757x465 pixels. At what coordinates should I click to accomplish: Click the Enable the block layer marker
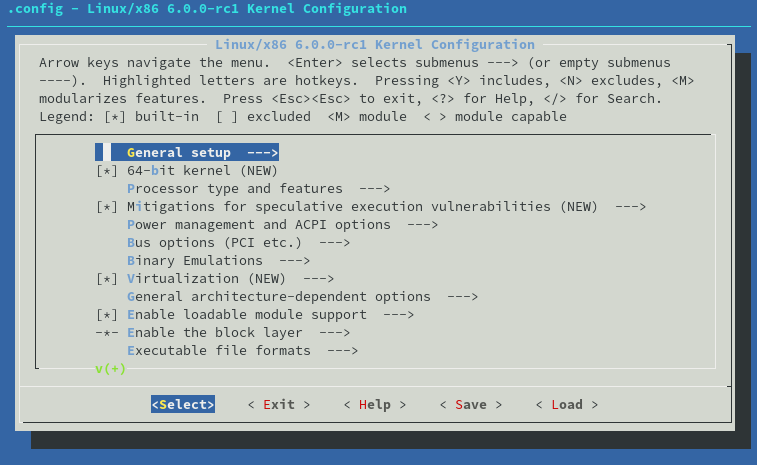click(107, 333)
